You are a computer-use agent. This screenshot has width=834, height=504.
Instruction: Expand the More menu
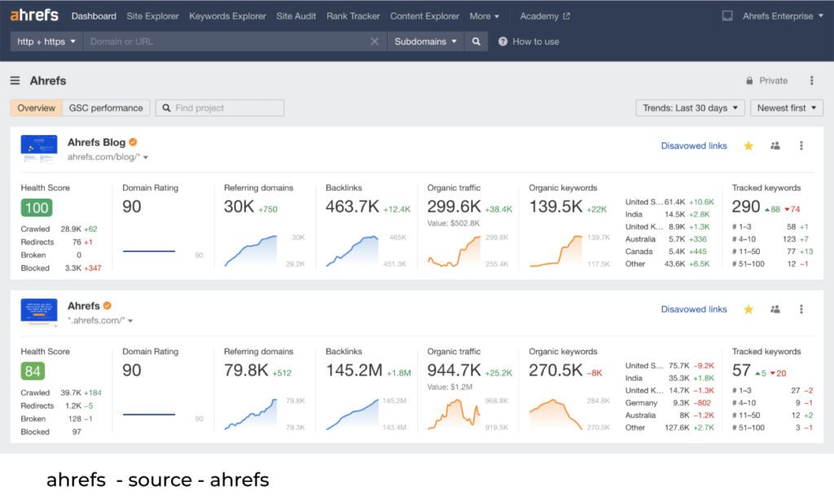pos(484,16)
